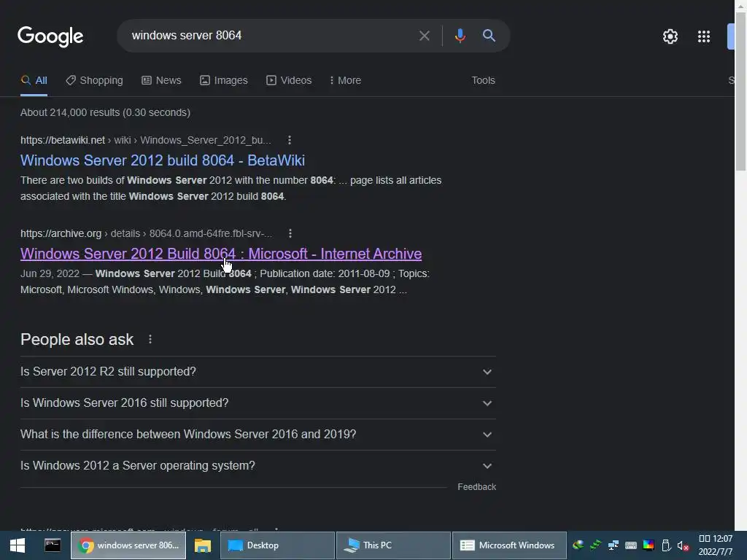Viewport: 747px width, 560px height.
Task: Open the first globe tray icon
Action: tap(578, 545)
